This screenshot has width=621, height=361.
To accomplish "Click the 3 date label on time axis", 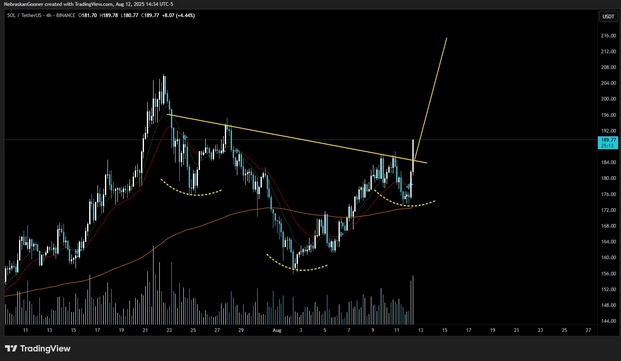I will 301,330.
